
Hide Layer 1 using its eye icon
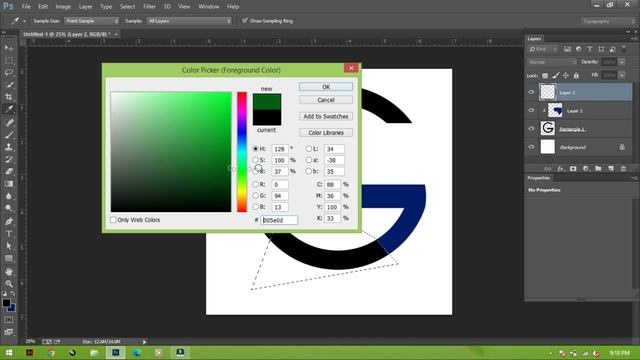[531, 110]
